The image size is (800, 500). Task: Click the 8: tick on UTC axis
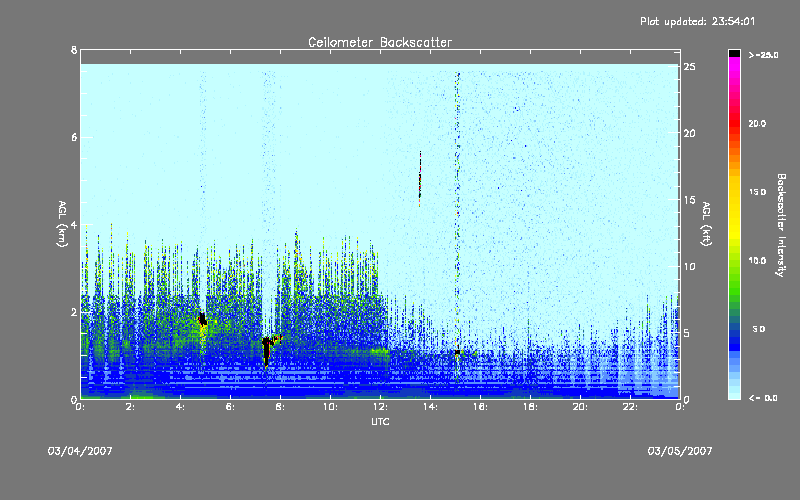click(x=281, y=407)
